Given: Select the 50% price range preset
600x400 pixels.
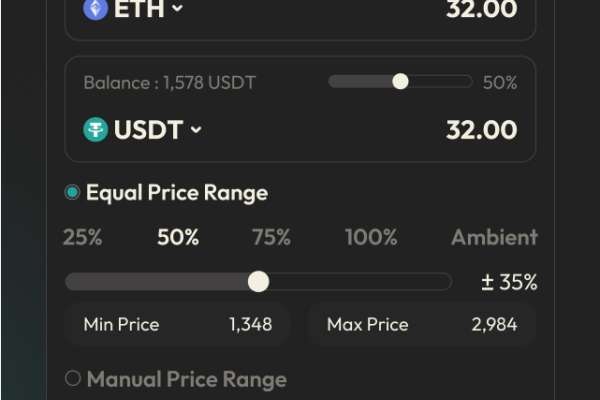Looking at the screenshot, I should pos(178,237).
